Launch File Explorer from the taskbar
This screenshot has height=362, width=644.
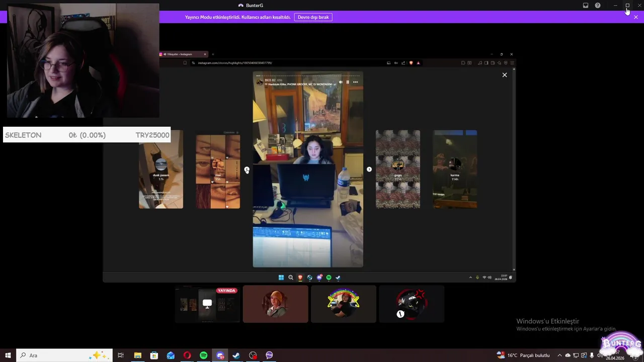pyautogui.click(x=137, y=355)
